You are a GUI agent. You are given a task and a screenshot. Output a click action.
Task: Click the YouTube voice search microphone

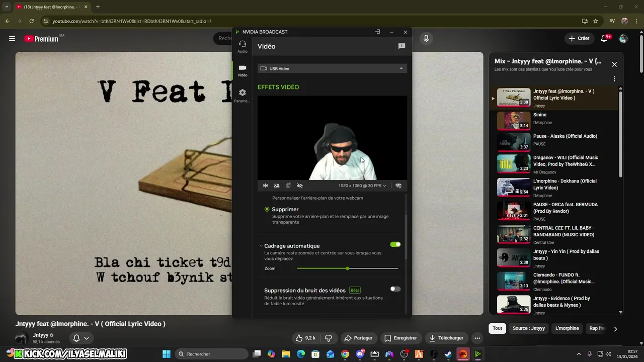pos(426,39)
